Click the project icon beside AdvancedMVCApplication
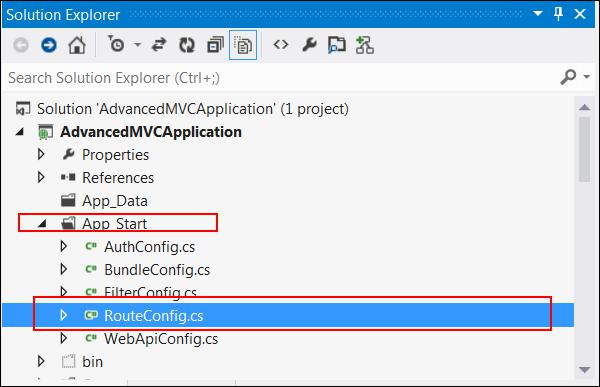600x387 pixels. coord(46,132)
